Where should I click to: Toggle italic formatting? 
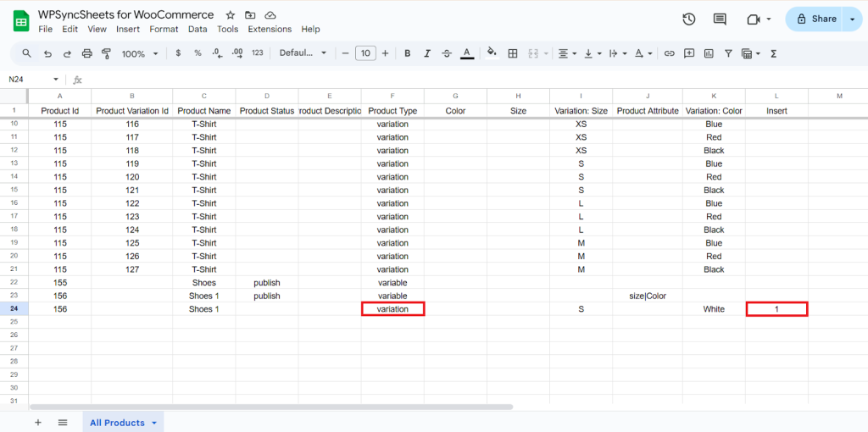[x=427, y=53]
